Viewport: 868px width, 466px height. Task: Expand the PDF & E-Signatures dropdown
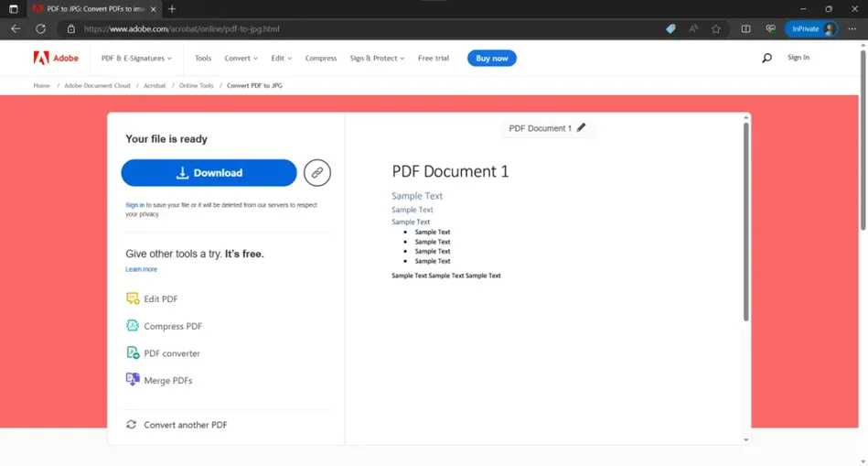136,59
